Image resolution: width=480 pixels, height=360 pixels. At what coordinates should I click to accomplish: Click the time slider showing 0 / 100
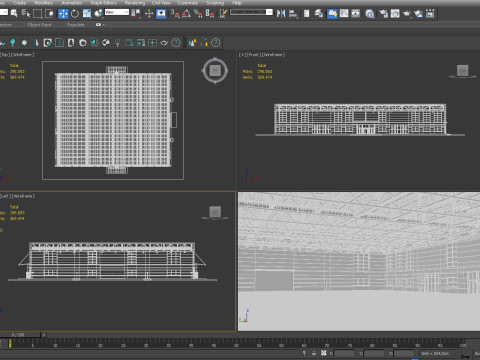point(18,335)
